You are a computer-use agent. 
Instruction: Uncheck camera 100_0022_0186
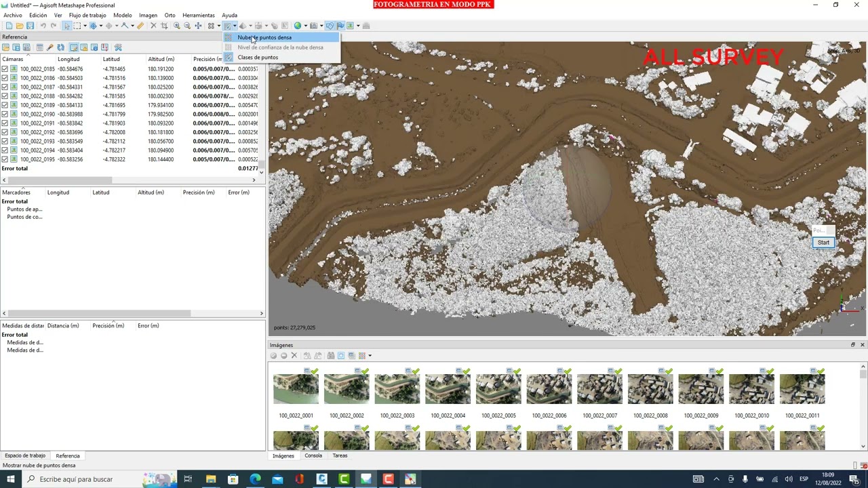click(x=5, y=78)
